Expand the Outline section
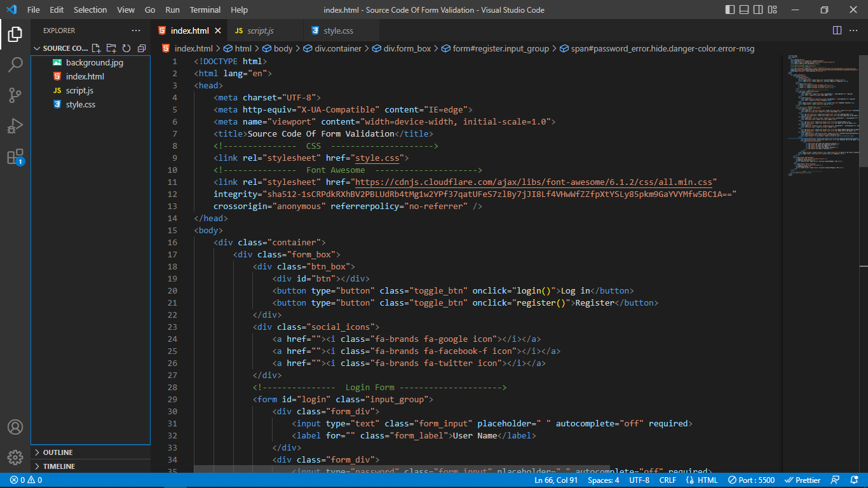Viewport: 868px width, 488px height. [58, 452]
